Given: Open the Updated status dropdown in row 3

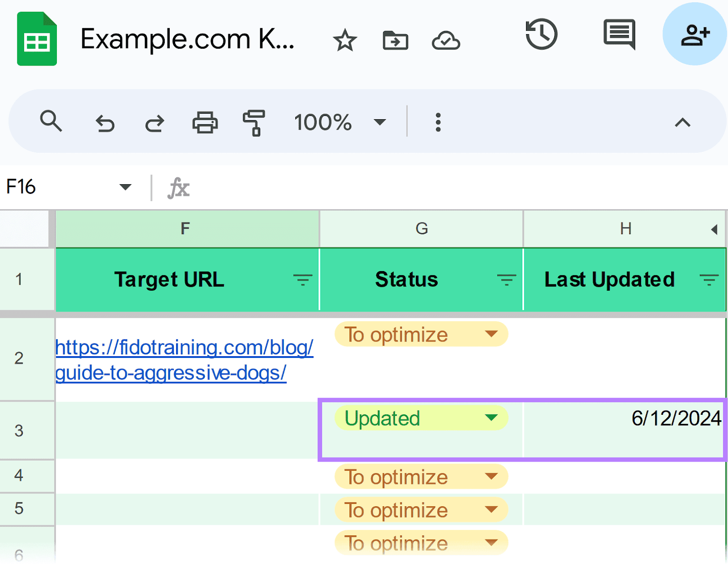Looking at the screenshot, I should coord(491,418).
